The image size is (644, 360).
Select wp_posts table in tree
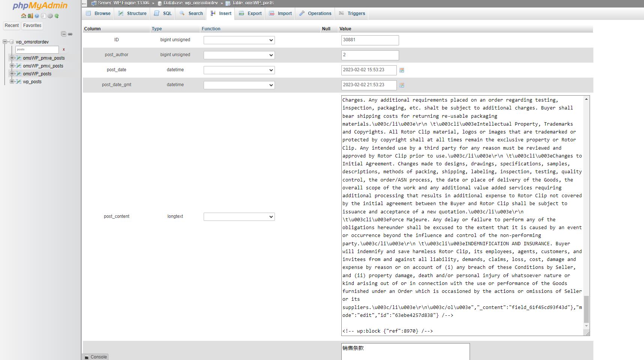pyautogui.click(x=32, y=82)
